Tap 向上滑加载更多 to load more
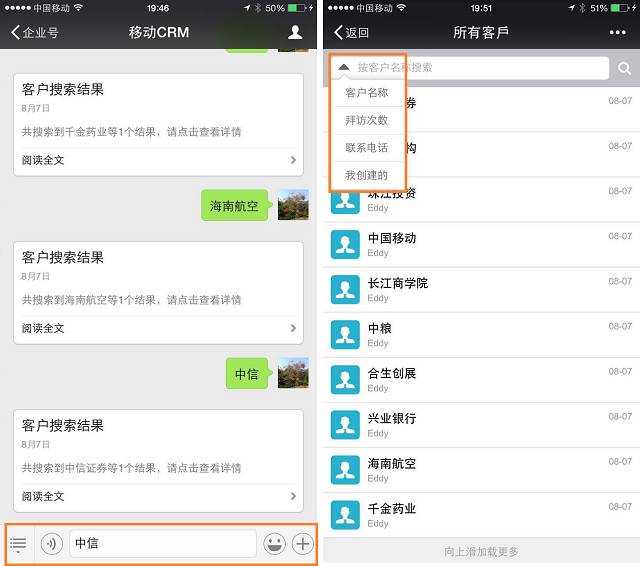The height and width of the screenshot is (566, 640). (481, 552)
